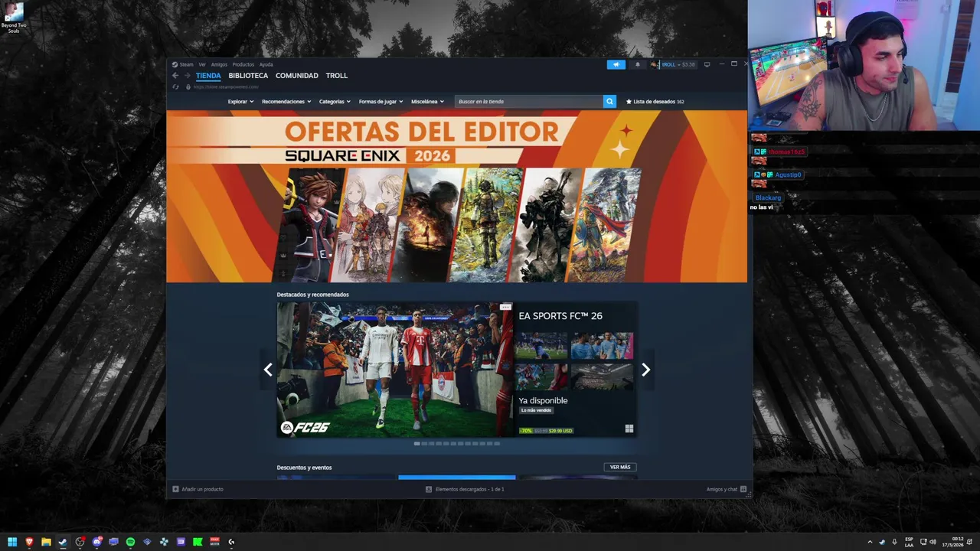The height and width of the screenshot is (551, 980).
Task: Launch Brave browser from taskbar
Action: (x=29, y=542)
